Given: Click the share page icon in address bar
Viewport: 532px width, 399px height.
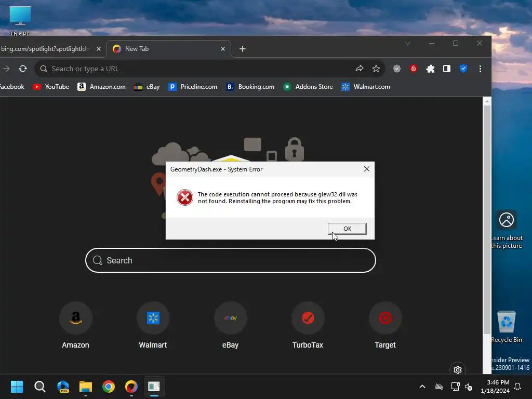Looking at the screenshot, I should (x=360, y=69).
